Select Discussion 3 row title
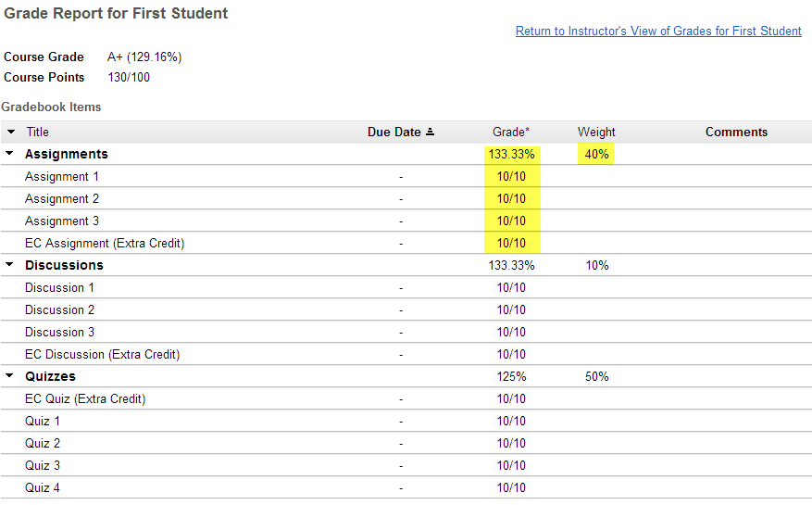 (x=59, y=332)
